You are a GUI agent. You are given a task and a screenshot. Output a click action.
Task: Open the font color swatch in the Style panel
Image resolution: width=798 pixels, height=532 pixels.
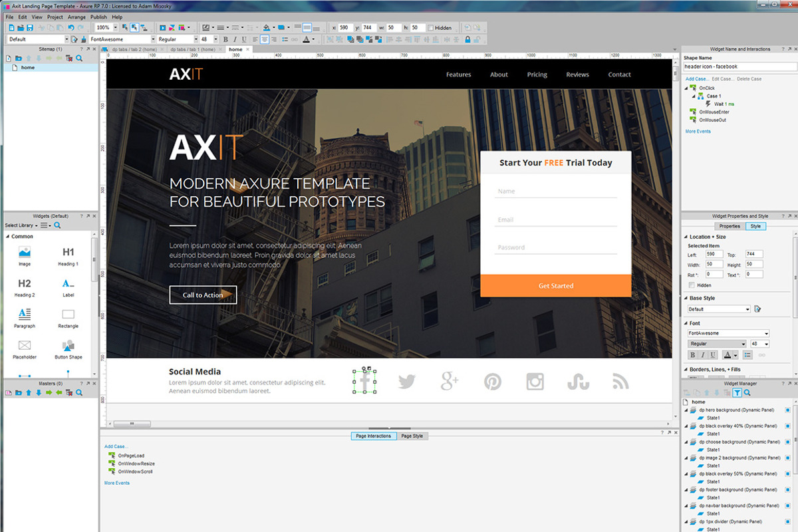(x=730, y=355)
